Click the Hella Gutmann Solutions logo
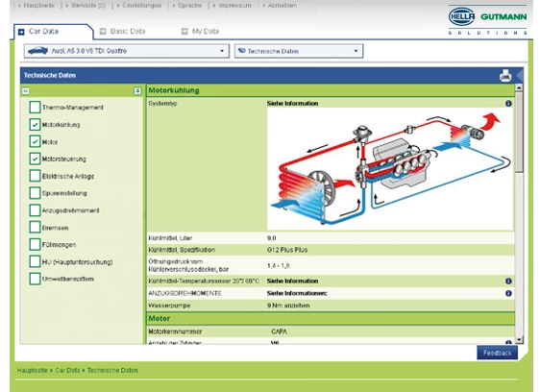 (488, 20)
